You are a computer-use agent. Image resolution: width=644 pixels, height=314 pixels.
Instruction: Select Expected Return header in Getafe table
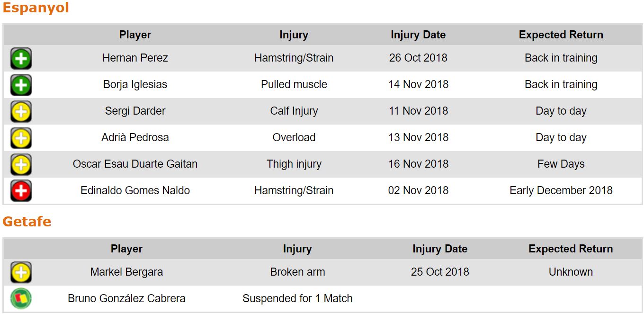tap(571, 249)
